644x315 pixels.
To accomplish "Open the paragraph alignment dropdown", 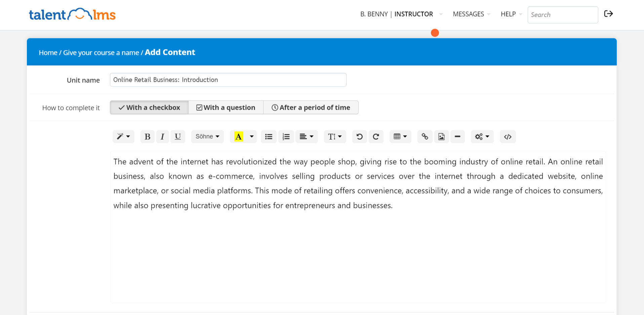I will (x=307, y=137).
